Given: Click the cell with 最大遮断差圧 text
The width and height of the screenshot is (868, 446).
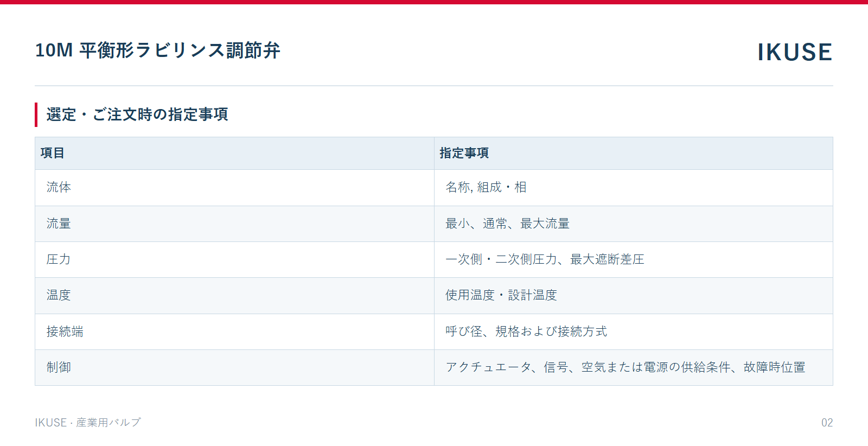Looking at the screenshot, I should (x=634, y=259).
